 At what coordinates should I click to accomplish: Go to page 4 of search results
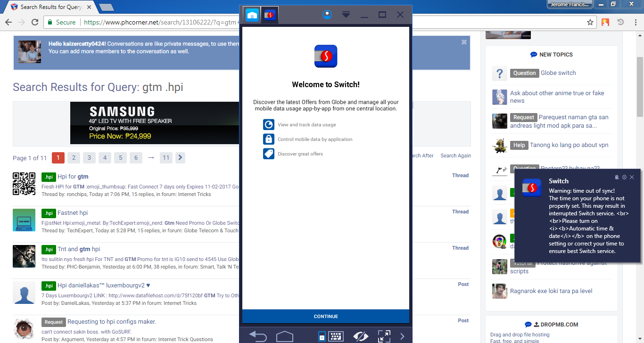coord(105,158)
